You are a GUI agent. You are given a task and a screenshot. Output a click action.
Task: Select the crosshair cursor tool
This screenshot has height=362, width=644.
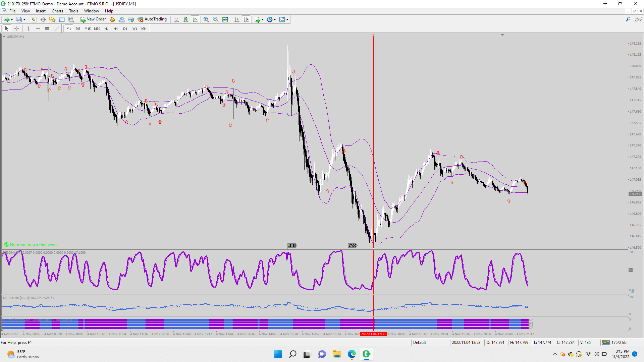[16, 28]
